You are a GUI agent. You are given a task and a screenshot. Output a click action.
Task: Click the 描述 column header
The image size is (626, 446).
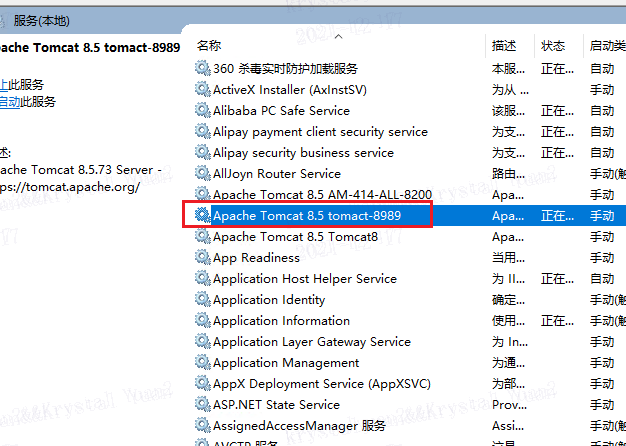(x=504, y=46)
